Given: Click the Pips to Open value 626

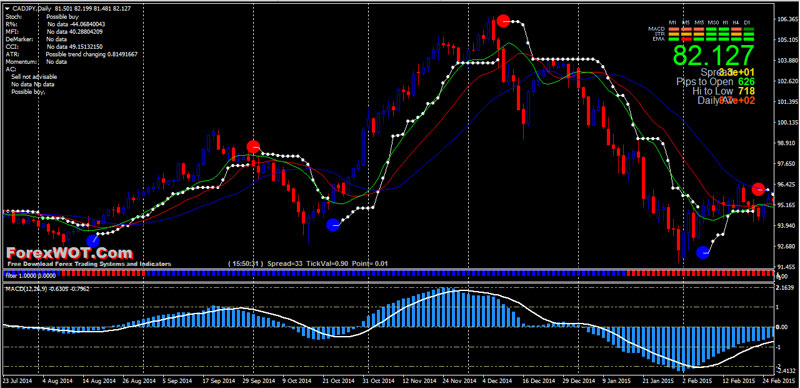Looking at the screenshot, I should pyautogui.click(x=746, y=81).
